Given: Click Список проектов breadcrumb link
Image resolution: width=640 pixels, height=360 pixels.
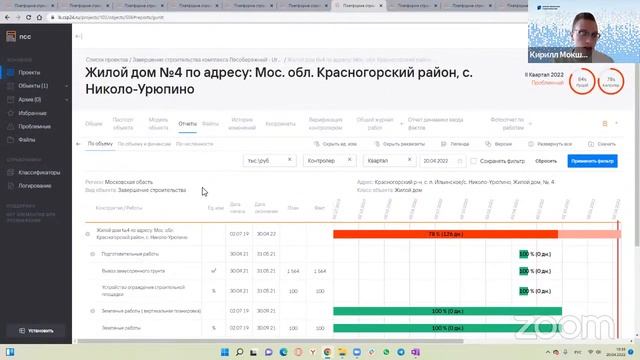Looking at the screenshot, I should point(107,60).
